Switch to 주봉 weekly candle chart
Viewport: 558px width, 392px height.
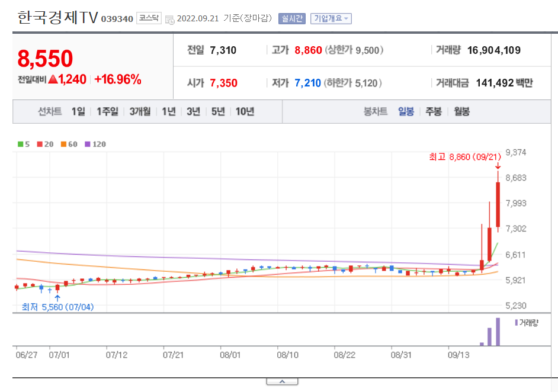point(434,112)
